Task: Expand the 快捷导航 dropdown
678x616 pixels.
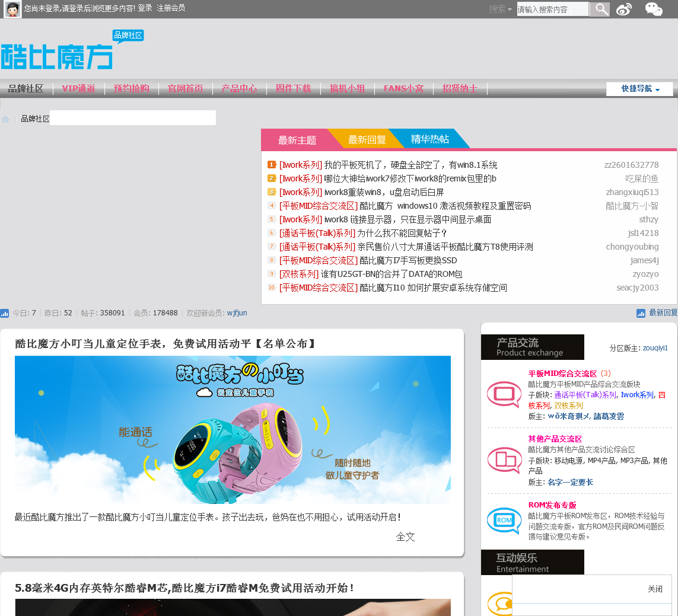Action: pyautogui.click(x=640, y=88)
